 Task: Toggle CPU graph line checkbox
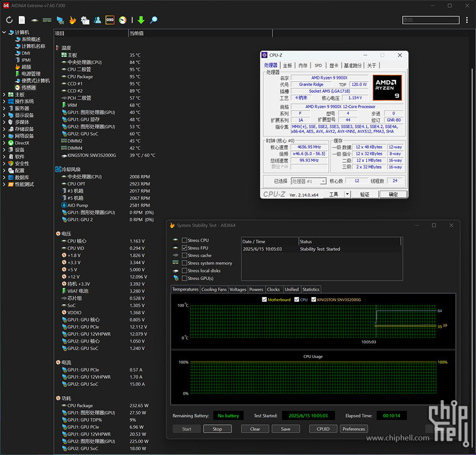click(297, 300)
